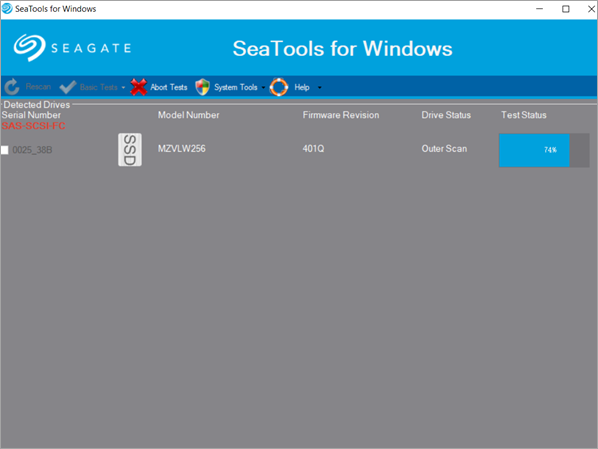This screenshot has width=598, height=449.
Task: Click the Help lifebuoy icon
Action: 279,87
